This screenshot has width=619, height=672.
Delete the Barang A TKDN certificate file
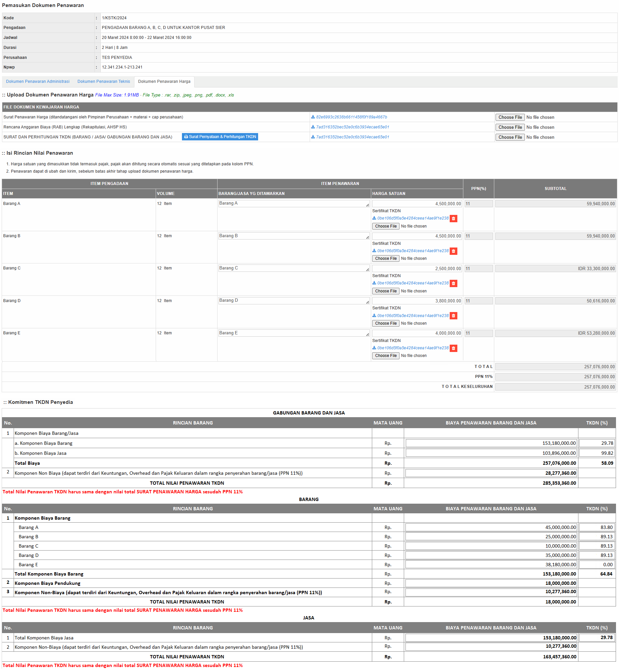pyautogui.click(x=453, y=219)
